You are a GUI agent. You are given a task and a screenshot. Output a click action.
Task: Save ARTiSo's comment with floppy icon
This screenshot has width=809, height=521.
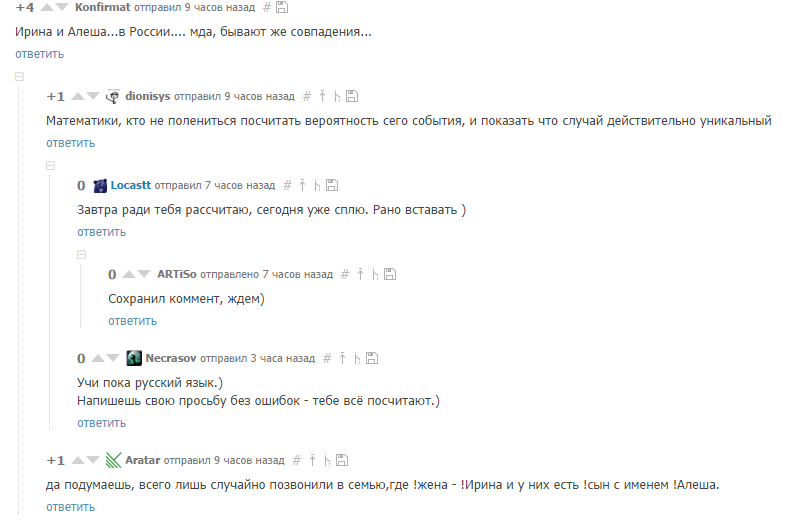tap(390, 274)
